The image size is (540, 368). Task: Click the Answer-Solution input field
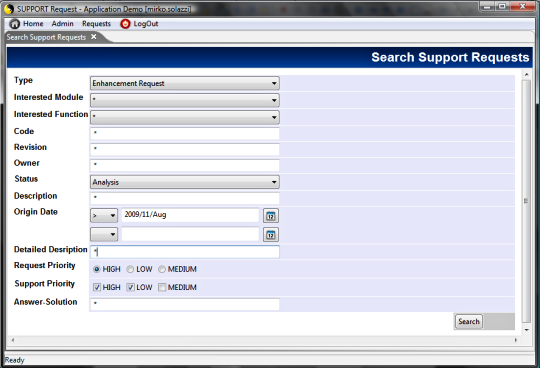pos(185,304)
